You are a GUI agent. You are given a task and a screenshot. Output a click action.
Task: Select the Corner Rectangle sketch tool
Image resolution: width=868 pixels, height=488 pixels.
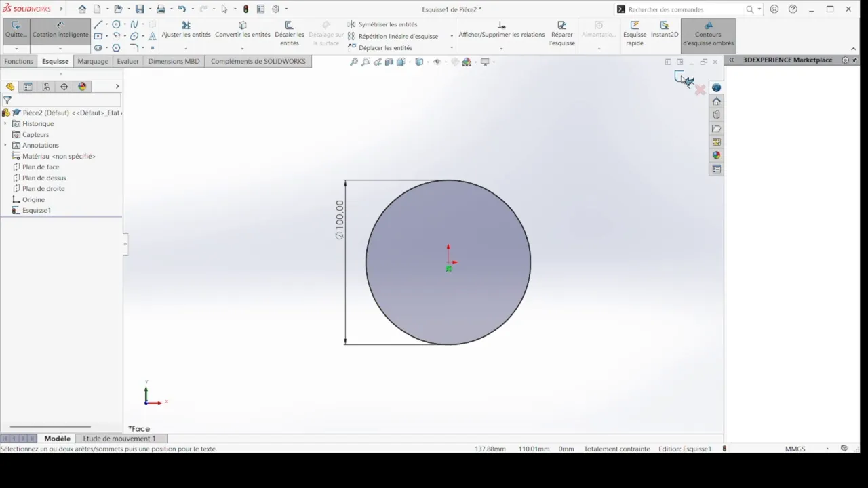pos(98,36)
